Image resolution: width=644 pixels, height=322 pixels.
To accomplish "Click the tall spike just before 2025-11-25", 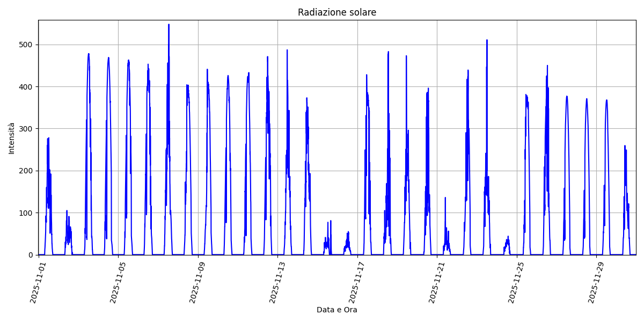I will tap(487, 40).
